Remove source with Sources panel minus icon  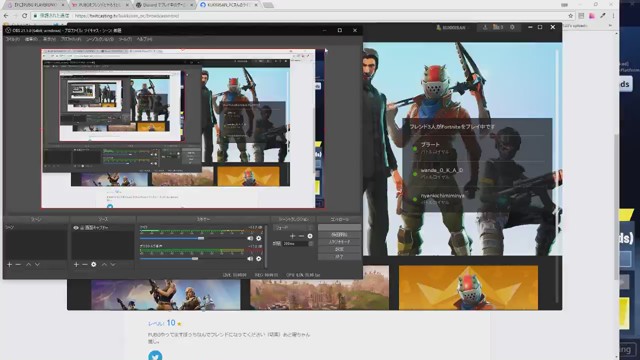(84, 264)
